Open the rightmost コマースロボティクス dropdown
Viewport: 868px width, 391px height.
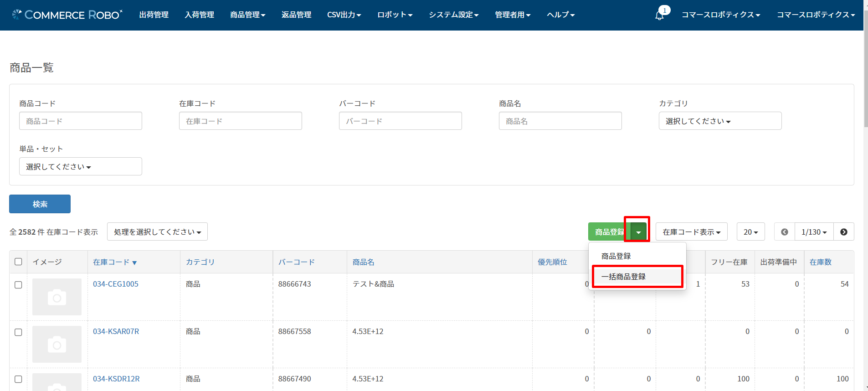pos(816,15)
